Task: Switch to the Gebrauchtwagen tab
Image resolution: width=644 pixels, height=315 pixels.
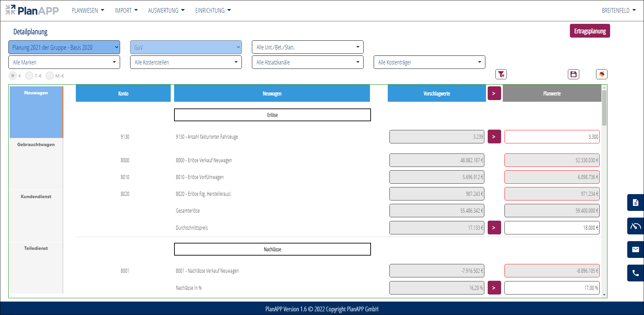Action: (x=36, y=145)
